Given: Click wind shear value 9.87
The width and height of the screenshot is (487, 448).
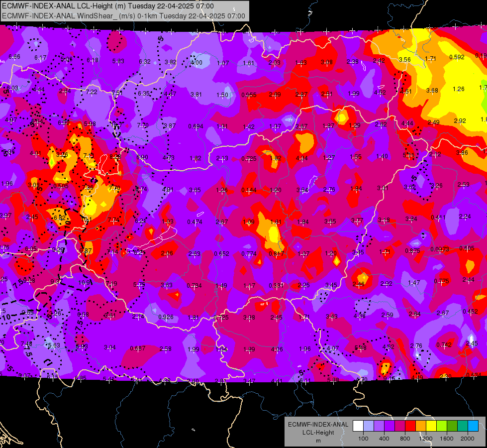Looking at the screenshot, I should pyautogui.click(x=86, y=250).
